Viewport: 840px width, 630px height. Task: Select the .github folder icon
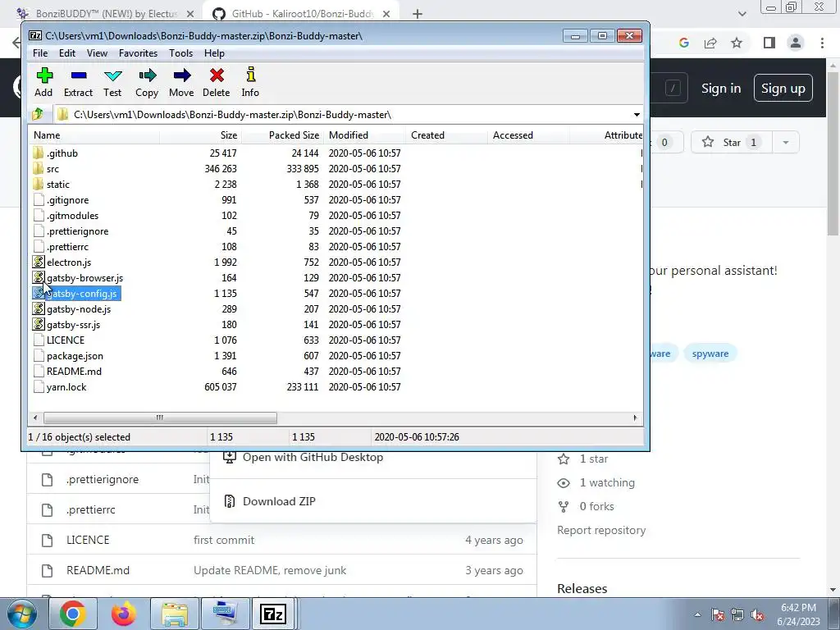[x=38, y=153]
